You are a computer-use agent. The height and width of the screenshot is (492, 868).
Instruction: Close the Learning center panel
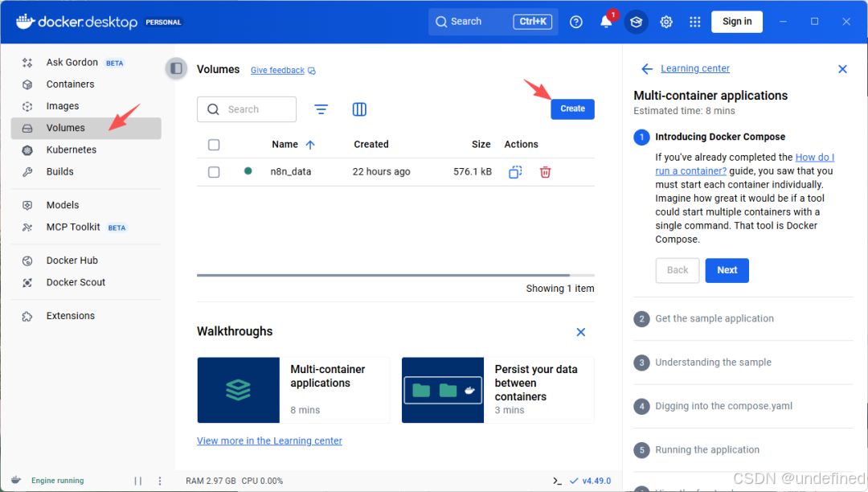tap(842, 68)
